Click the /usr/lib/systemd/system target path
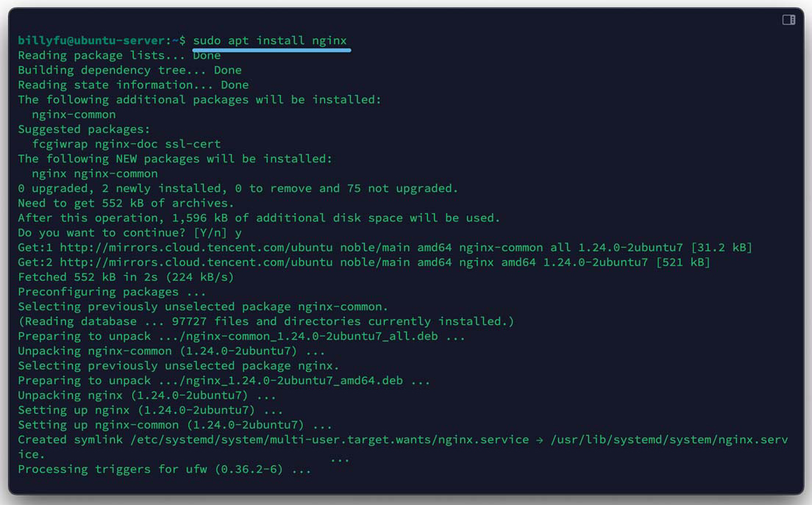The width and height of the screenshot is (812, 505). click(x=667, y=440)
